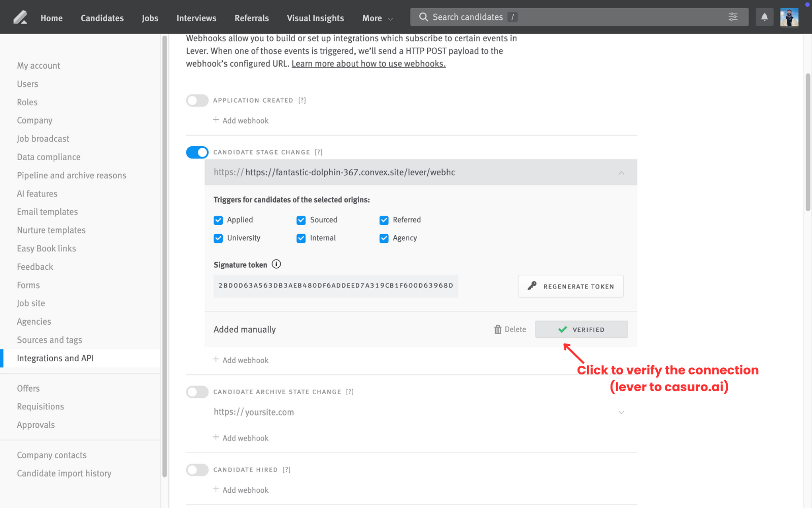The height and width of the screenshot is (508, 812).
Task: Open My account settings
Action: [x=39, y=66]
